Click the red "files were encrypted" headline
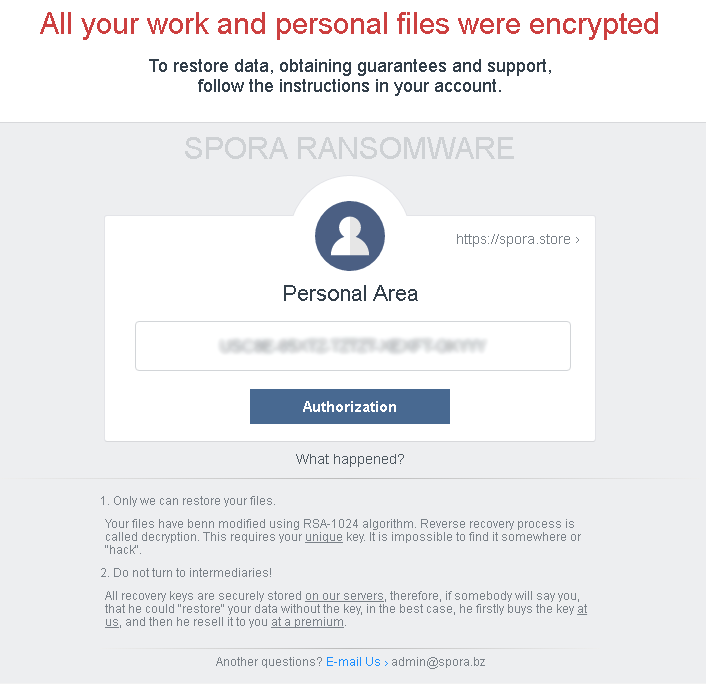The height and width of the screenshot is (684, 706). click(x=349, y=24)
